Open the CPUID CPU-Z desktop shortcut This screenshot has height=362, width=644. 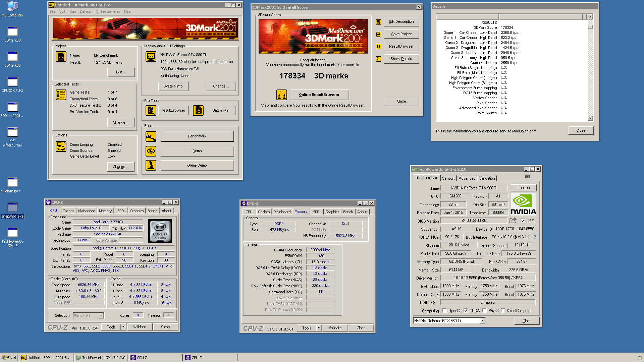tap(12, 84)
